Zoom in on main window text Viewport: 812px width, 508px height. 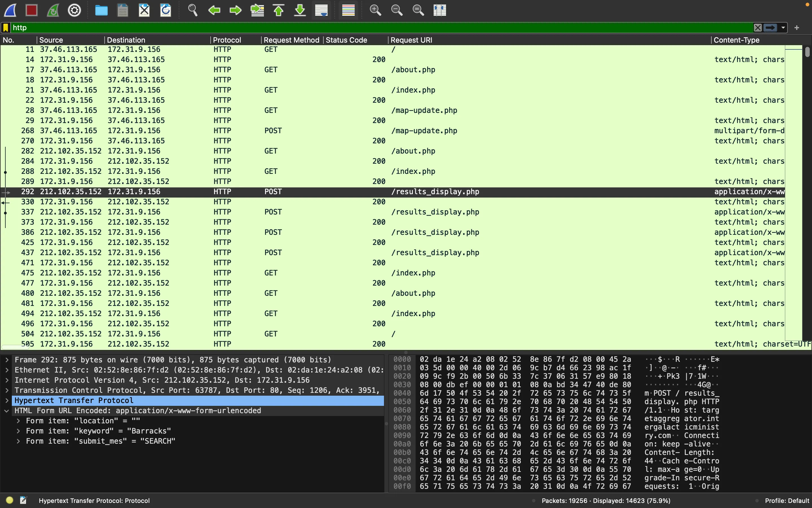pyautogui.click(x=375, y=10)
